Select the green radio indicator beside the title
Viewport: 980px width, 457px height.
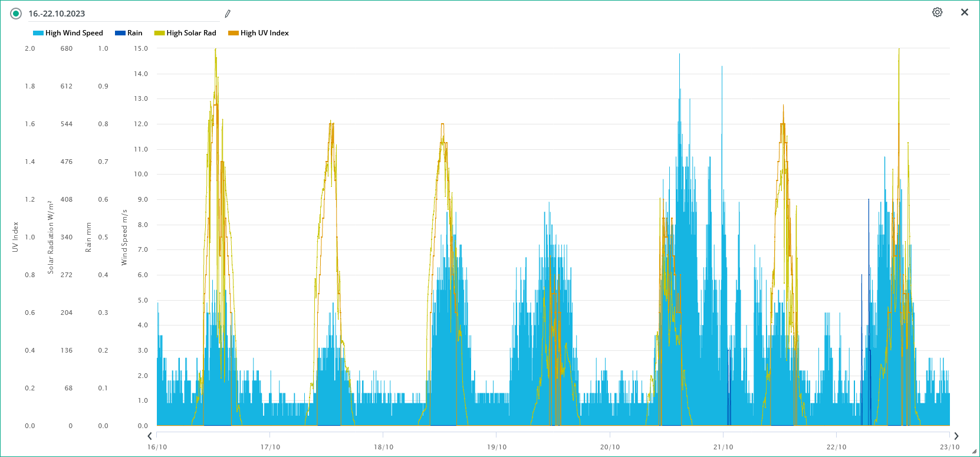pyautogui.click(x=16, y=14)
